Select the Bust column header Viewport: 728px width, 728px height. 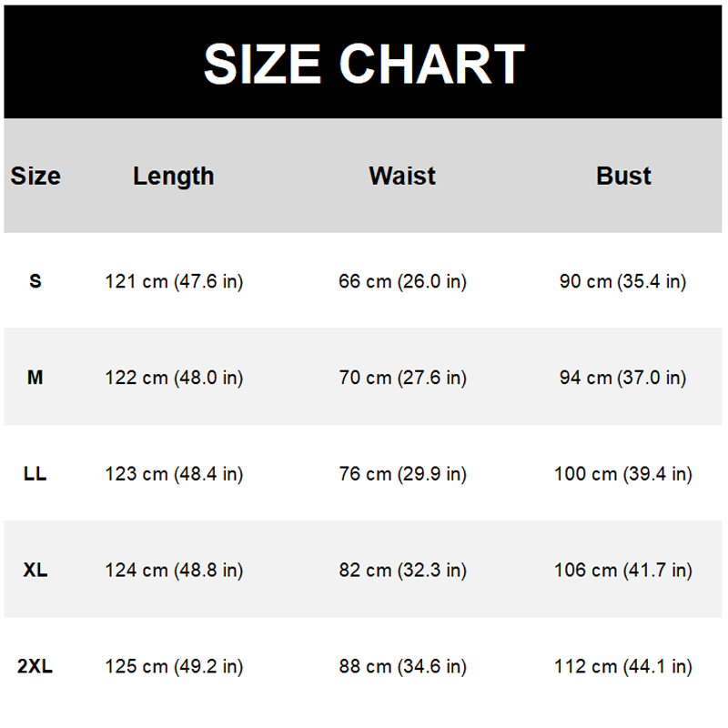click(x=623, y=176)
